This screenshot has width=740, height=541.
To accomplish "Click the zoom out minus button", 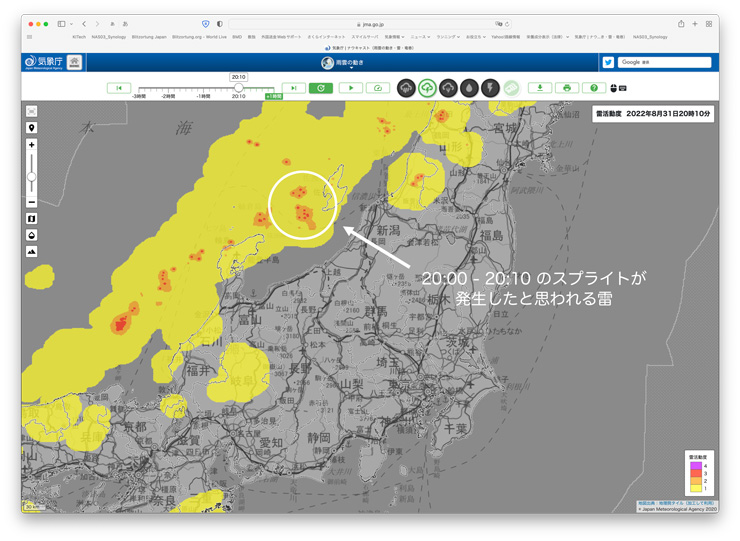I will pos(32,201).
